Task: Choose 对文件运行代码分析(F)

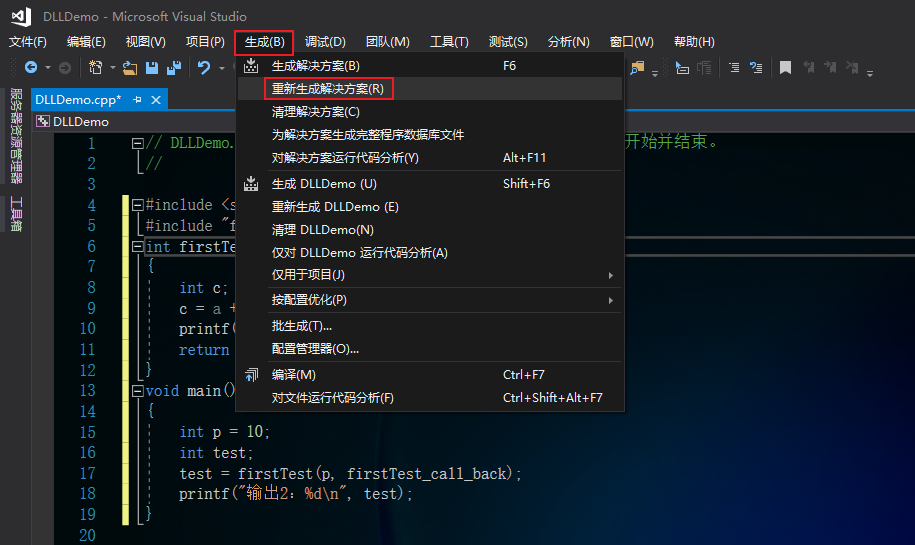Action: (x=430, y=398)
